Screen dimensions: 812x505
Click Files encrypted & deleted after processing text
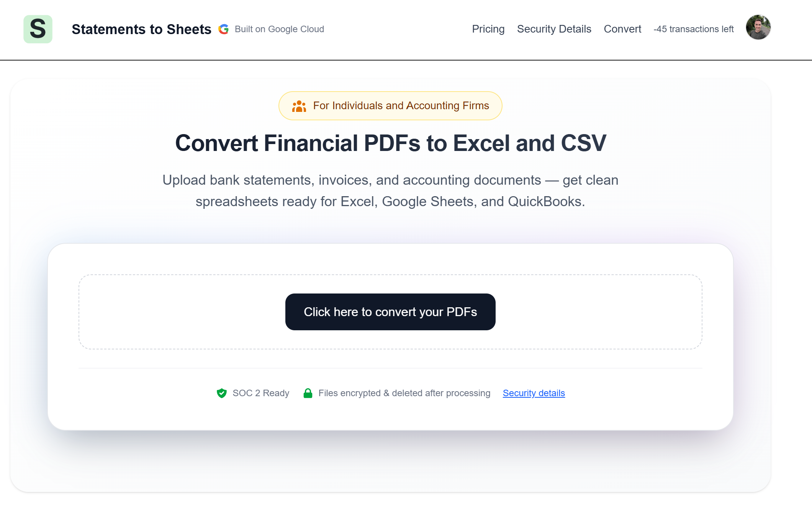tap(404, 393)
